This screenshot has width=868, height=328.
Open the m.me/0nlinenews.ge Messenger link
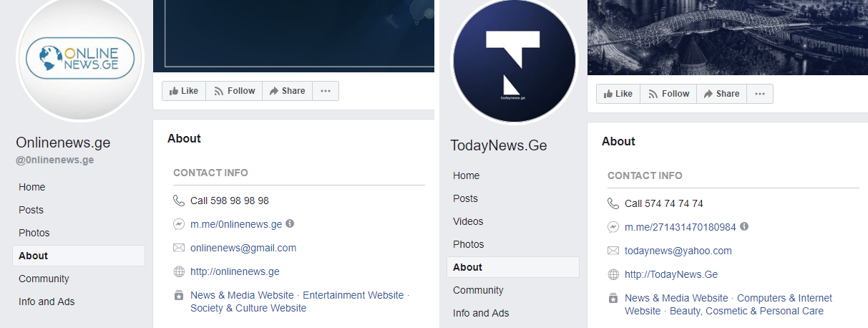(236, 224)
